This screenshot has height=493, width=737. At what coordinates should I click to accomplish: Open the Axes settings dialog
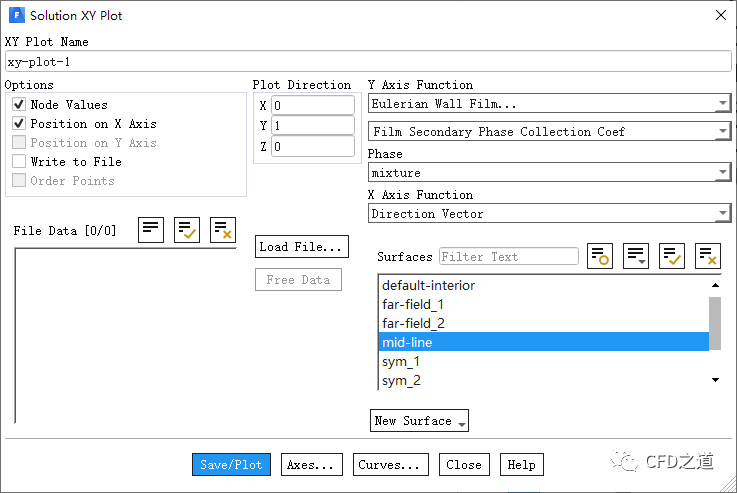[311, 465]
